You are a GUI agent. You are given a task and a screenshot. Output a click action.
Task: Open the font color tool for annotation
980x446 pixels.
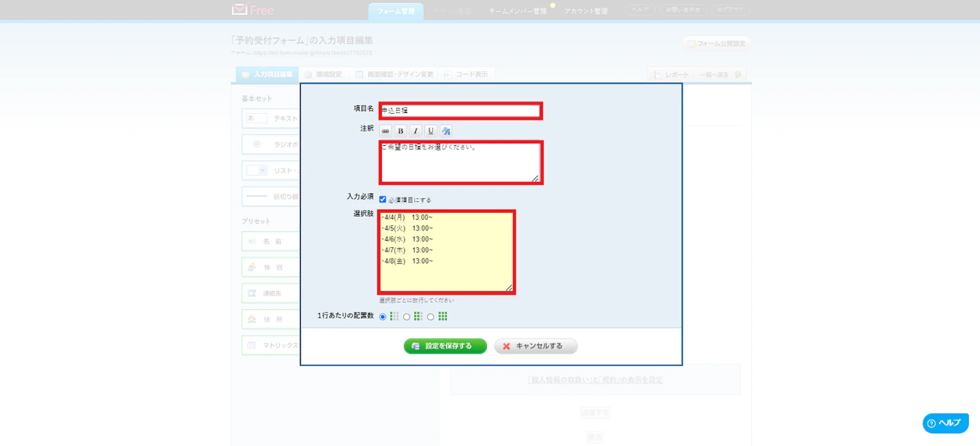click(x=446, y=131)
